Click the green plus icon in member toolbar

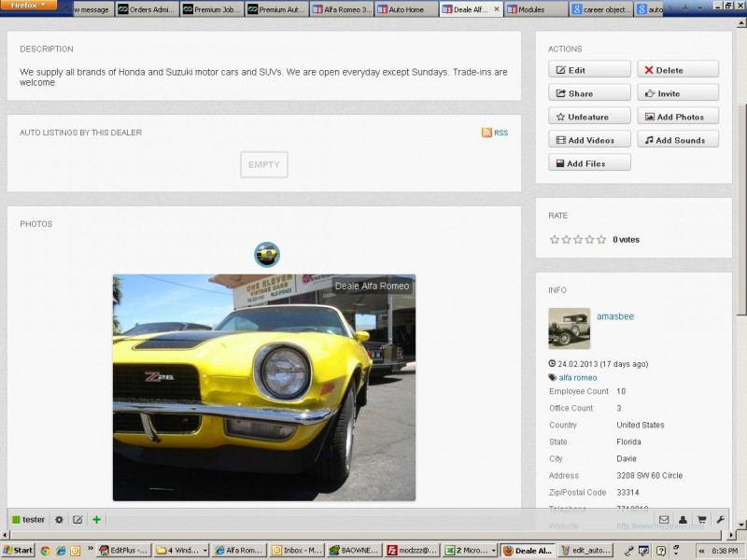[x=97, y=520]
